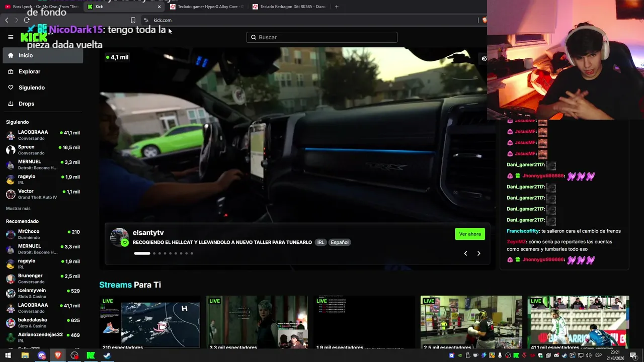The image size is (644, 362).
Task: Open iceinmyvein Slots & Casino channel
Action: pyautogui.click(x=43, y=293)
